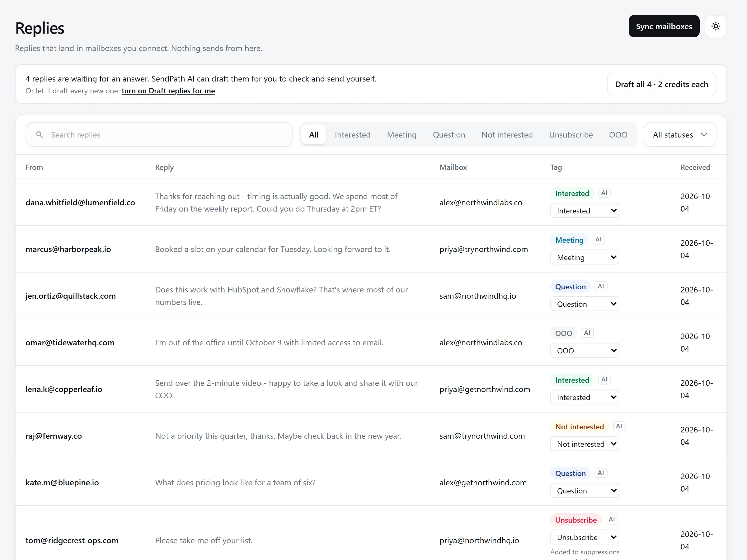Viewport: 747px width, 560px height.
Task: Click the Mailbox column header
Action: pyautogui.click(x=453, y=167)
